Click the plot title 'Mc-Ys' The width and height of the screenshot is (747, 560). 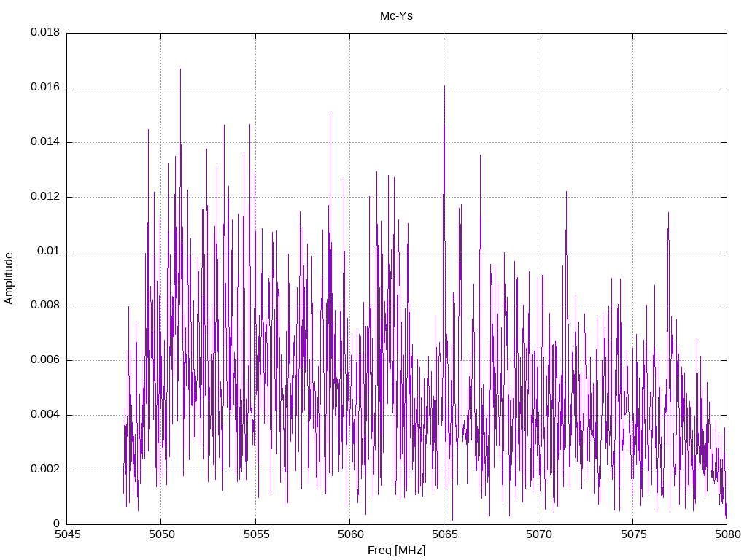[396, 16]
